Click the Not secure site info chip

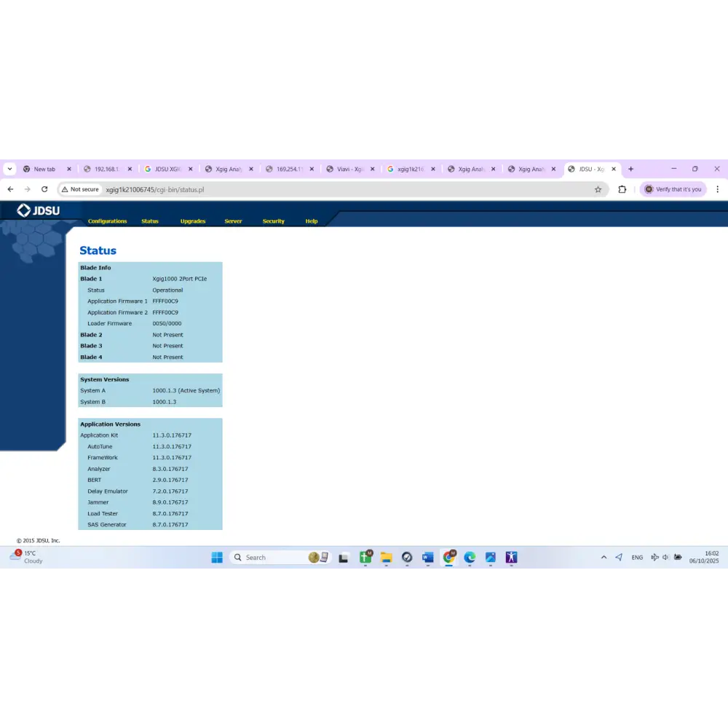(80, 189)
